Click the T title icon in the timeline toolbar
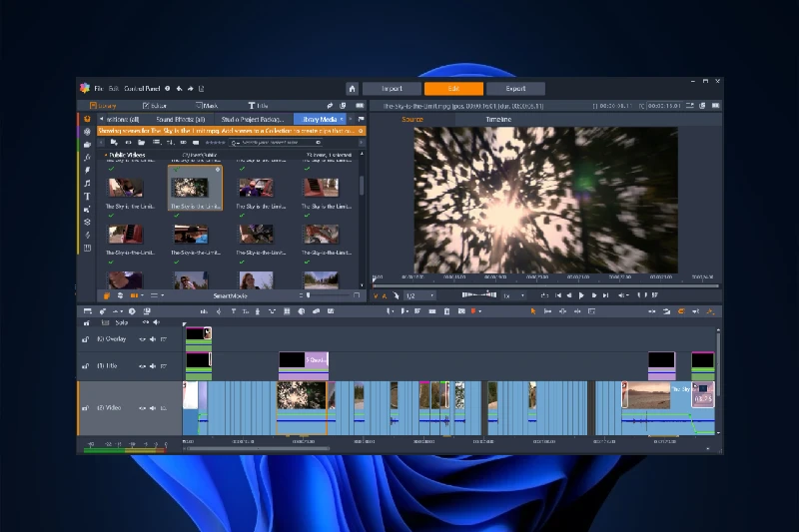 click(x=234, y=311)
